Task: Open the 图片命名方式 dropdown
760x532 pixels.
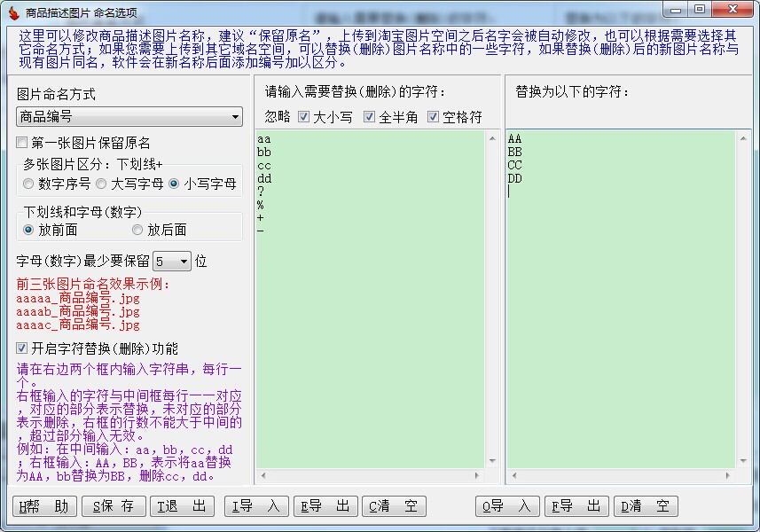Action: (x=129, y=117)
